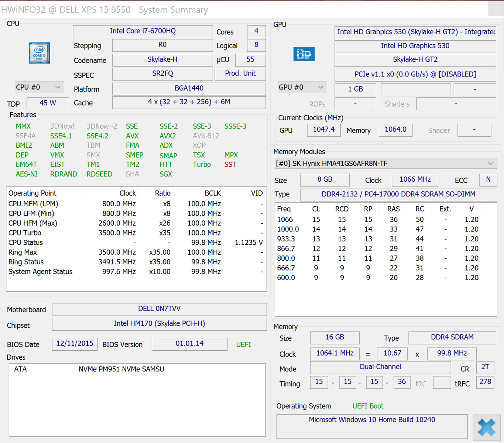This screenshot has width=504, height=443.
Task: Click the Chipset Intel HM170 field
Action: 159,324
